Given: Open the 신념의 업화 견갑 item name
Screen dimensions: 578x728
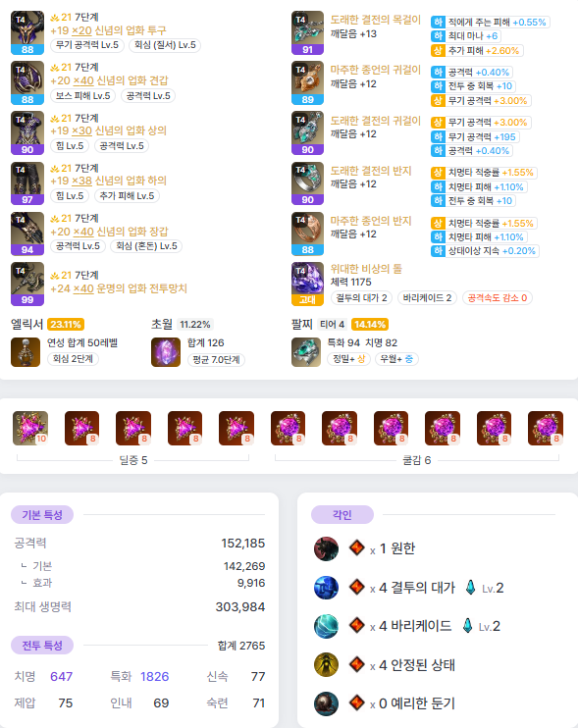Looking at the screenshot, I should tap(131, 80).
